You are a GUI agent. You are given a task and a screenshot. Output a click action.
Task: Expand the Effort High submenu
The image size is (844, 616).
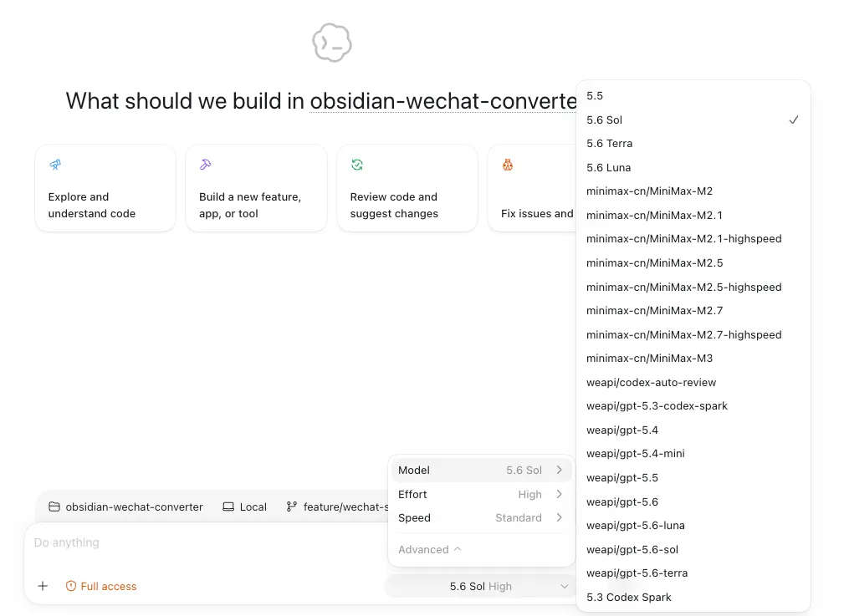[x=481, y=495]
